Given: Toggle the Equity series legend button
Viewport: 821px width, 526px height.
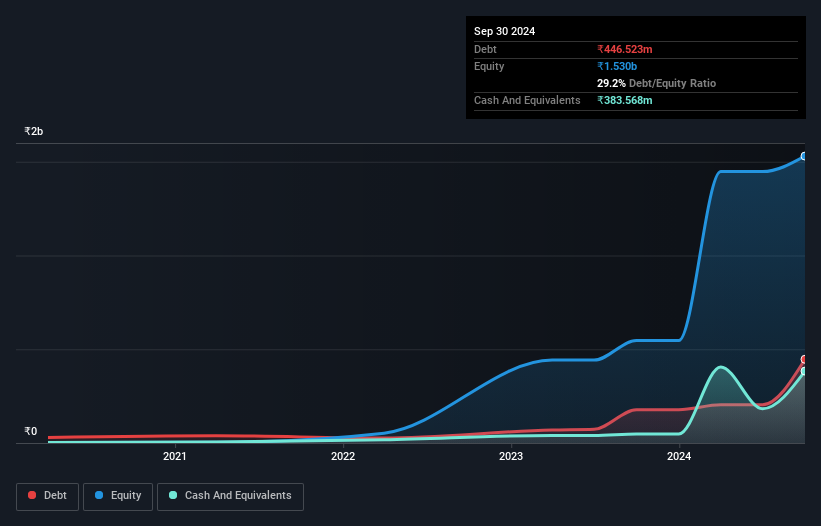Looking at the screenshot, I should (x=118, y=496).
